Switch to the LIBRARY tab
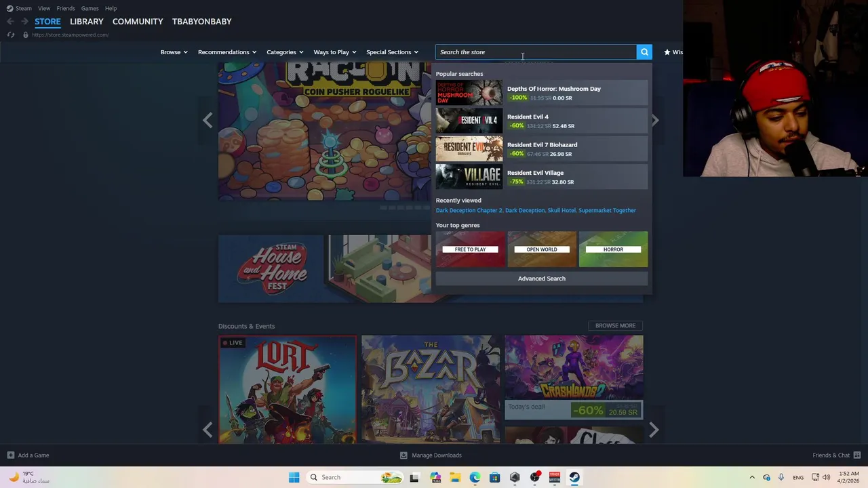 87,22
